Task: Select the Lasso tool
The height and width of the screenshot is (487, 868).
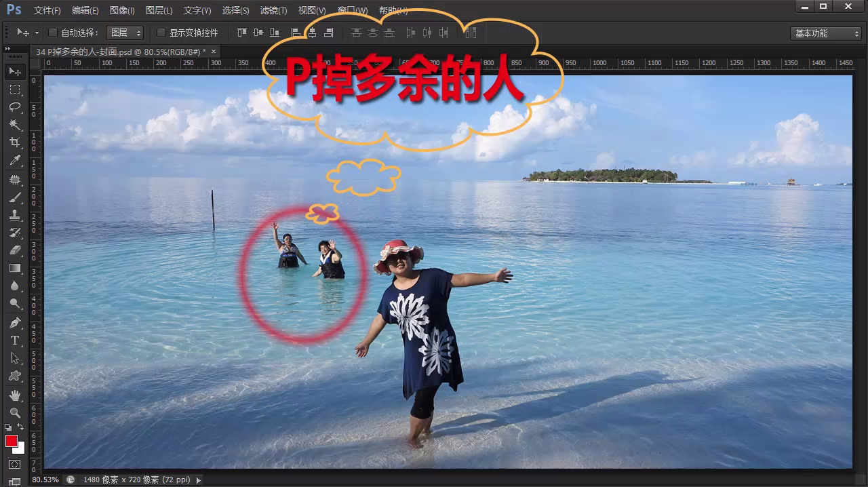Action: pos(15,107)
